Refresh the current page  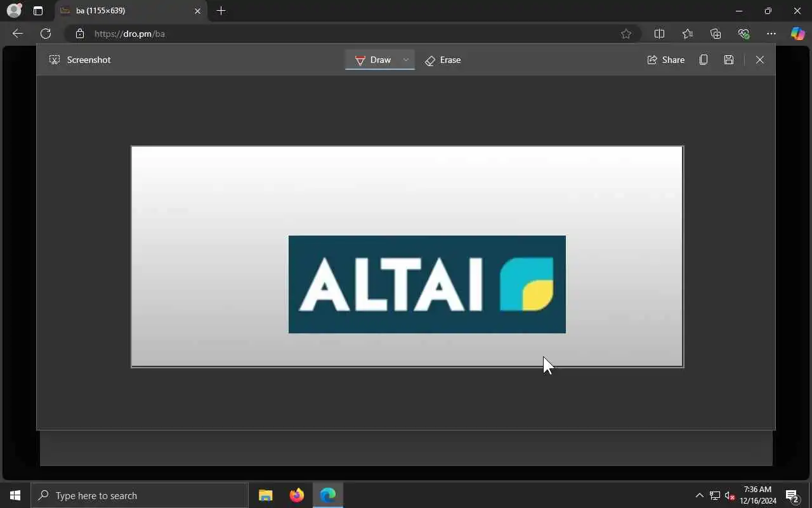[x=46, y=34]
